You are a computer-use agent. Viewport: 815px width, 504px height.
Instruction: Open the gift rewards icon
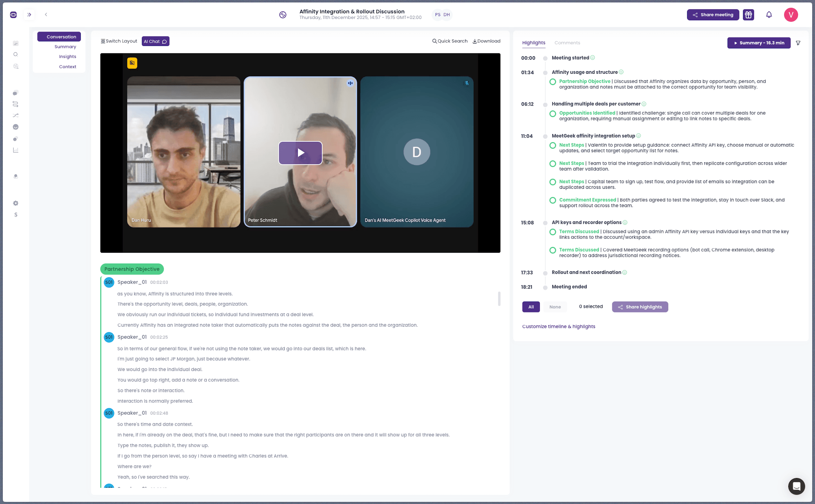(x=748, y=15)
